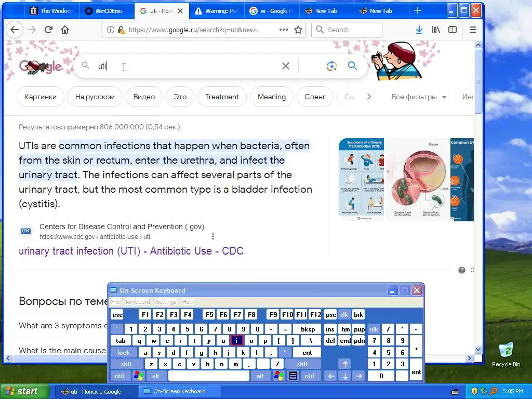Open the Settings menu in On-Screen Keyboard
Image resolution: width=532 pixels, height=399 pixels.
click(166, 302)
